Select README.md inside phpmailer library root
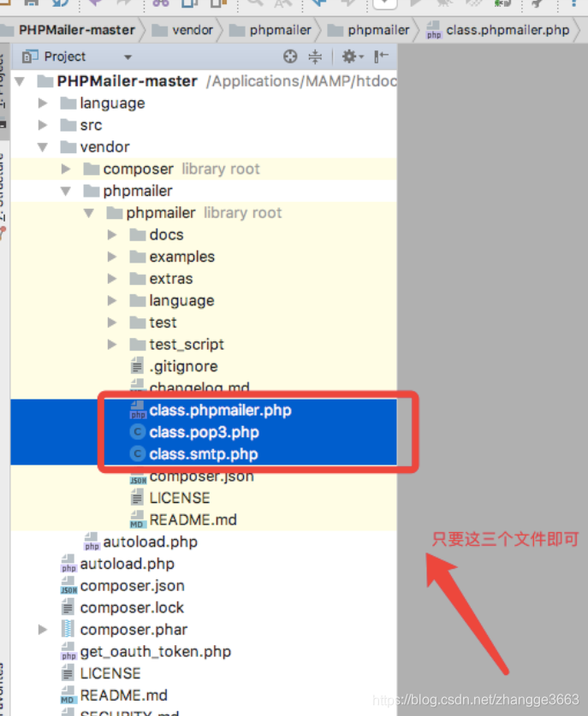 pyautogui.click(x=184, y=519)
